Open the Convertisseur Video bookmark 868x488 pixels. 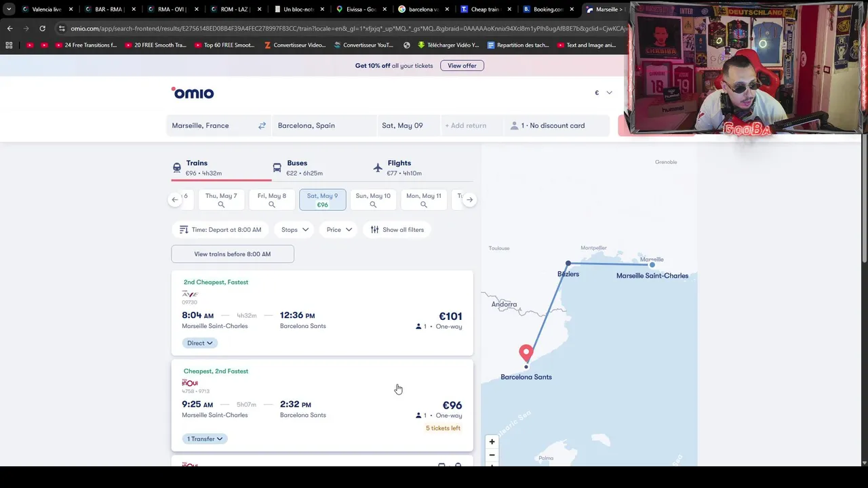pos(295,45)
